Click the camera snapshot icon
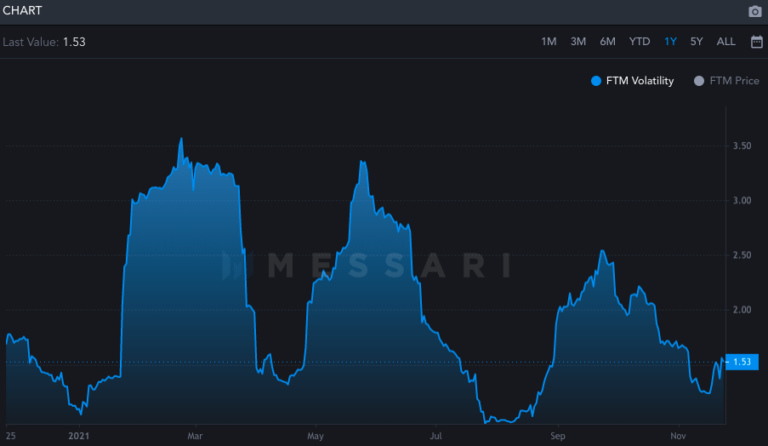The image size is (768, 446). click(x=755, y=11)
